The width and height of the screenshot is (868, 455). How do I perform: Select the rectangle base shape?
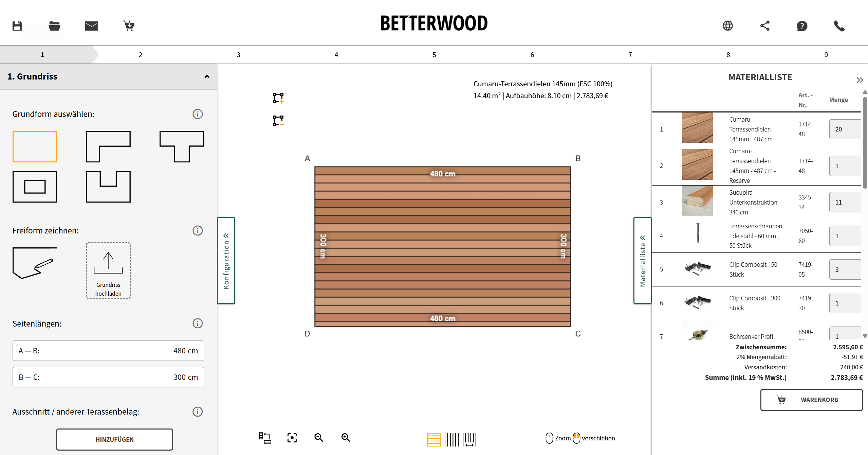[x=35, y=146]
